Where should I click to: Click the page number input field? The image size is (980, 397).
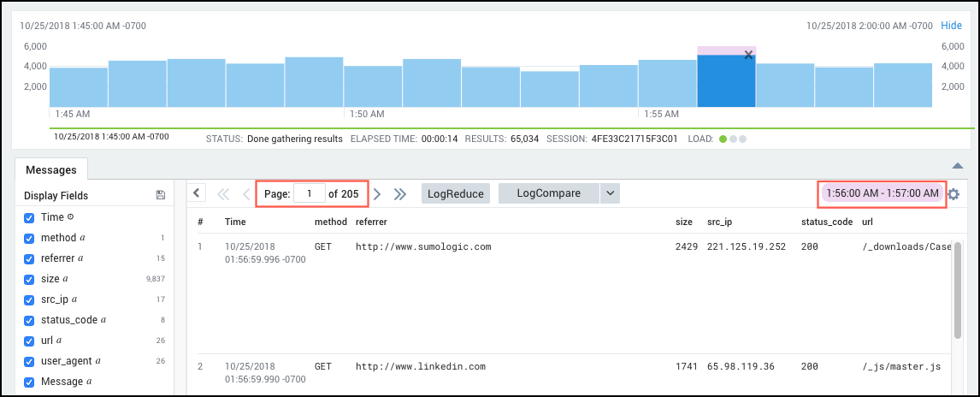coord(309,194)
